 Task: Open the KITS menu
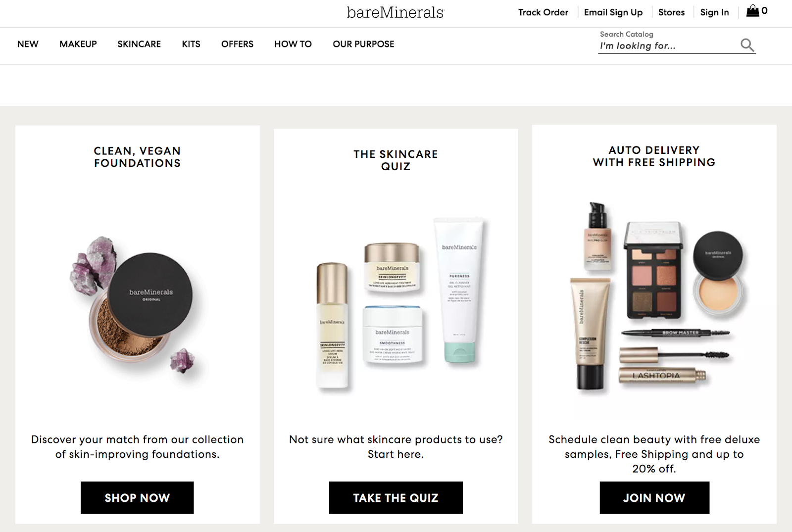tap(191, 44)
